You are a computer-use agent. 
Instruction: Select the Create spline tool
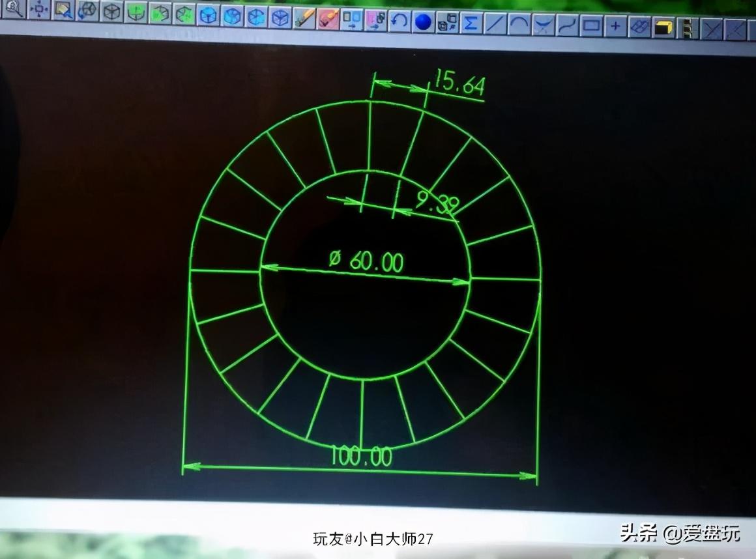567,25
